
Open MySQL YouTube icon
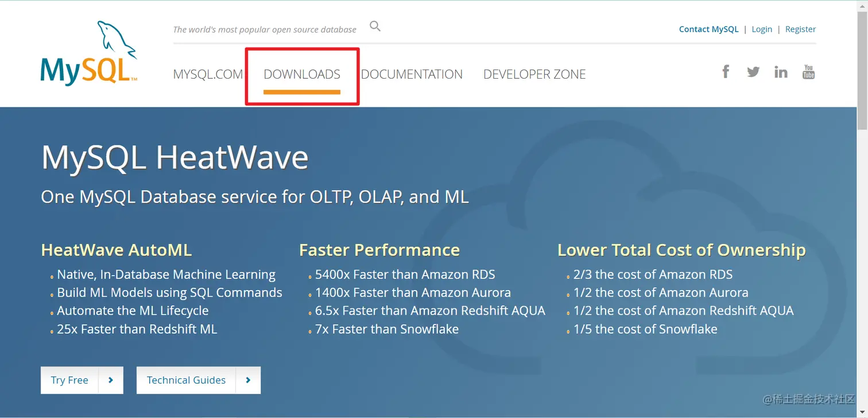(x=808, y=72)
